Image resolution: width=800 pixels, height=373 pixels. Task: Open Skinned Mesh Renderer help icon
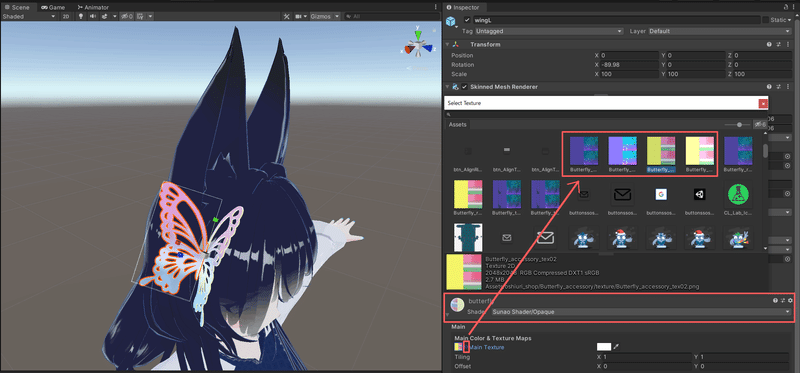pyautogui.click(x=769, y=87)
